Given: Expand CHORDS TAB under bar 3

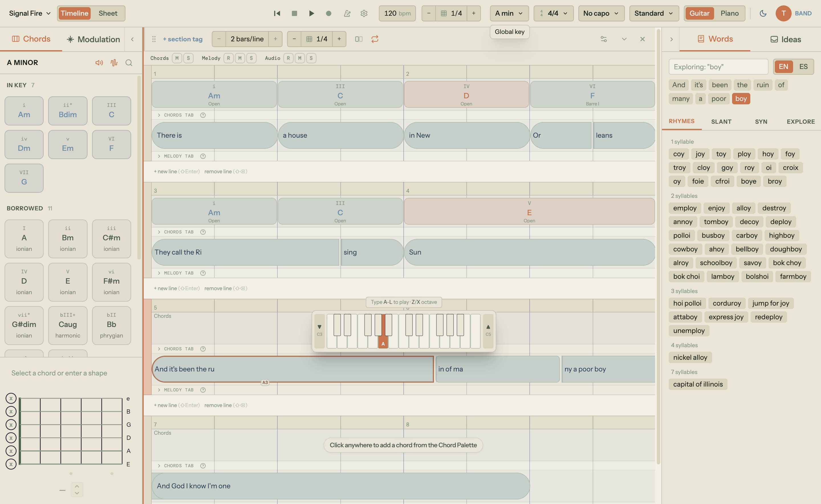Looking at the screenshot, I should coord(175,232).
